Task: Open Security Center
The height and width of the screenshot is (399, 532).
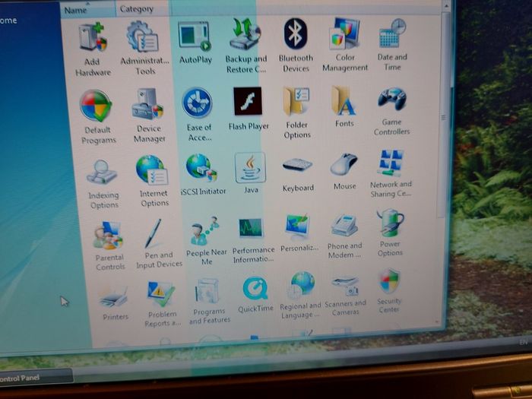Action: click(x=389, y=291)
